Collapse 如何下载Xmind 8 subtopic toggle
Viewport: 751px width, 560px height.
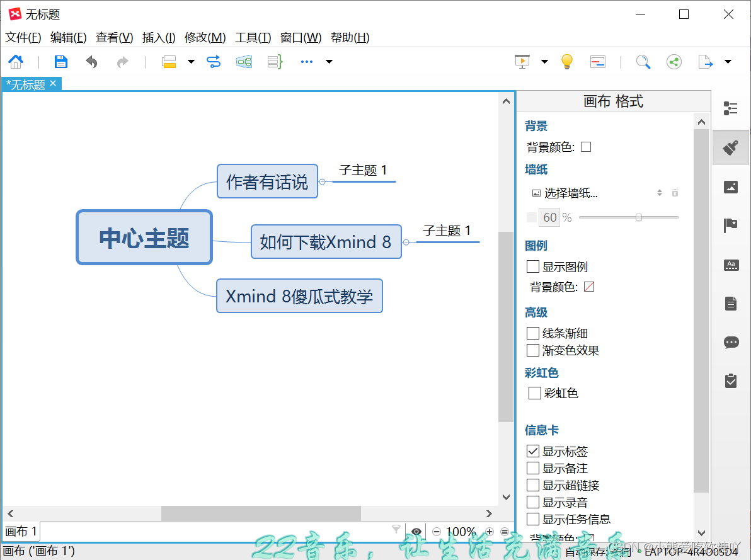(406, 242)
